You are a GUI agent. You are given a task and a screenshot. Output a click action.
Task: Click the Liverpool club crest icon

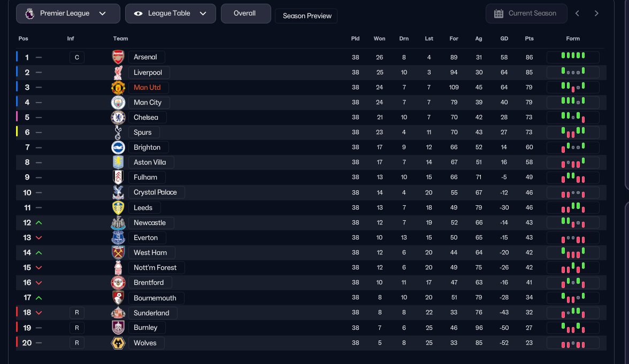tap(118, 72)
